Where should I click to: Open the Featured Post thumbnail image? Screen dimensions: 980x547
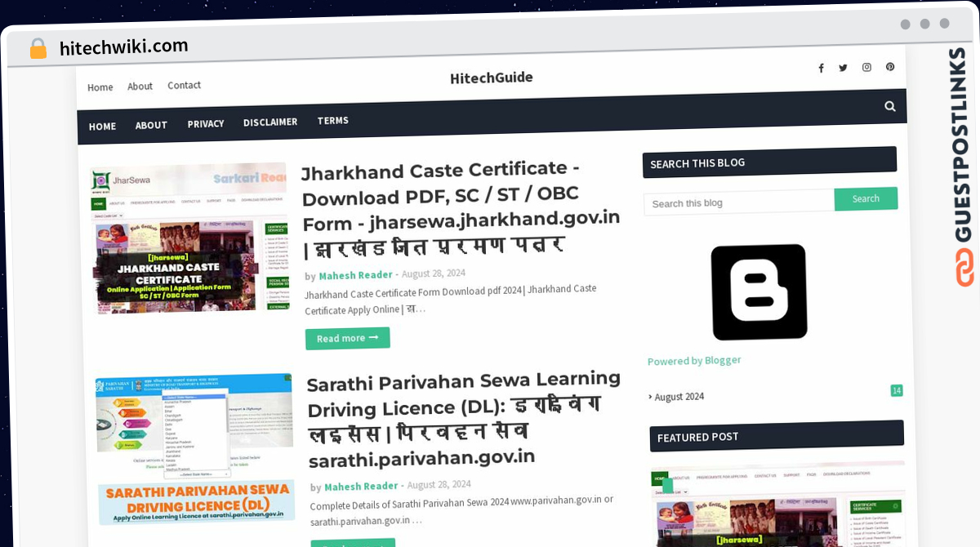[x=778, y=505]
